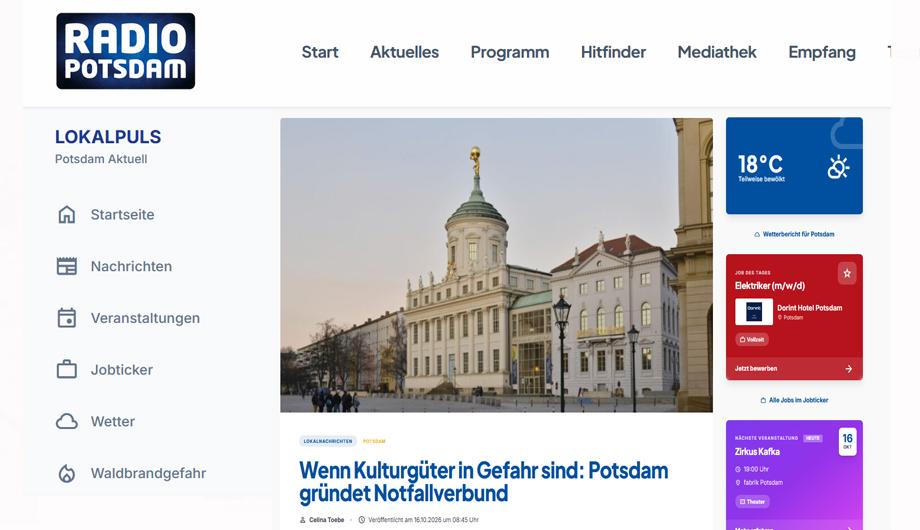The width and height of the screenshot is (920, 530).
Task: Open the Kulturgüter Notfallverbund headline
Action: coord(483,482)
